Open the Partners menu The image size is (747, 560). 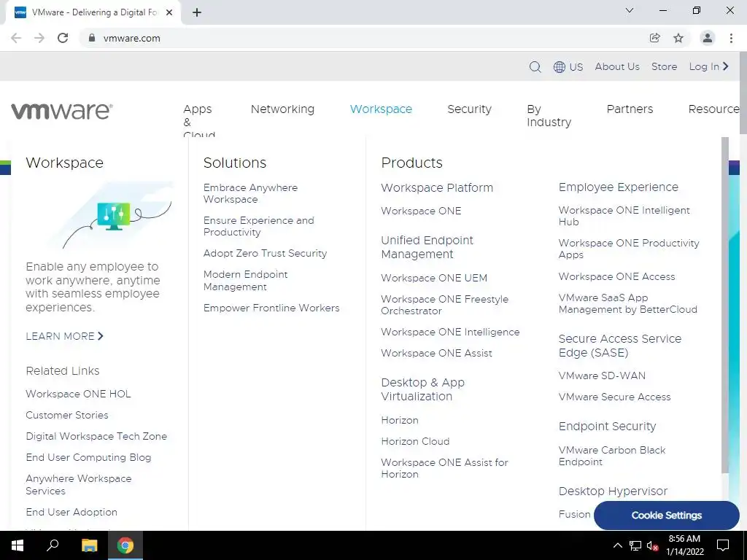(x=630, y=109)
